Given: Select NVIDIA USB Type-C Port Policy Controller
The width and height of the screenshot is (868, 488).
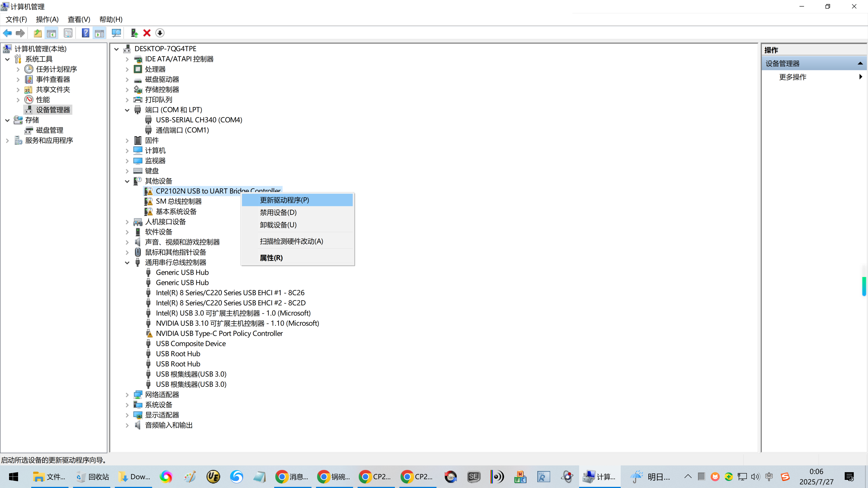Looking at the screenshot, I should pyautogui.click(x=219, y=333).
